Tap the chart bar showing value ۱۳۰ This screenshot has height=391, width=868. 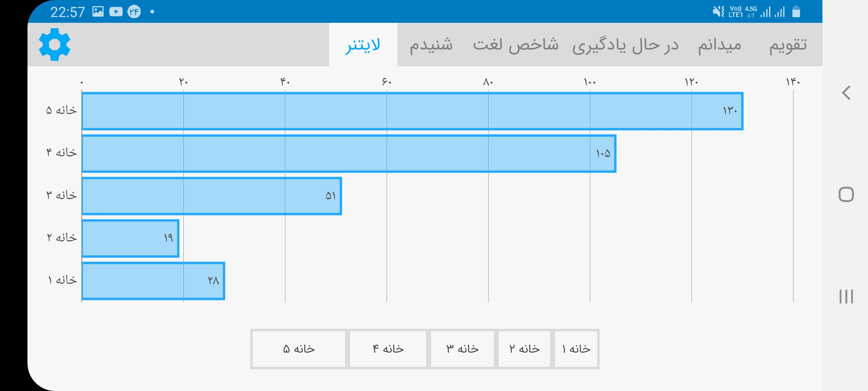point(412,111)
